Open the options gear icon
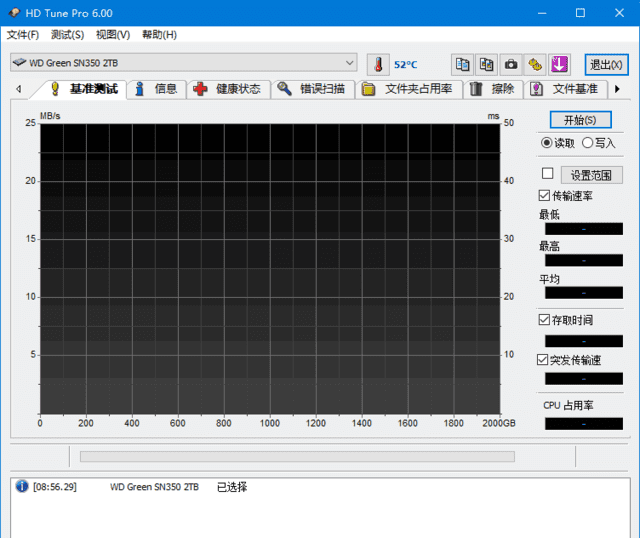 (535, 64)
